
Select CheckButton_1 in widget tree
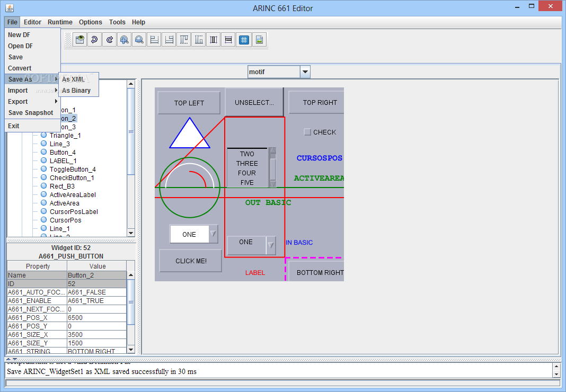click(x=72, y=177)
